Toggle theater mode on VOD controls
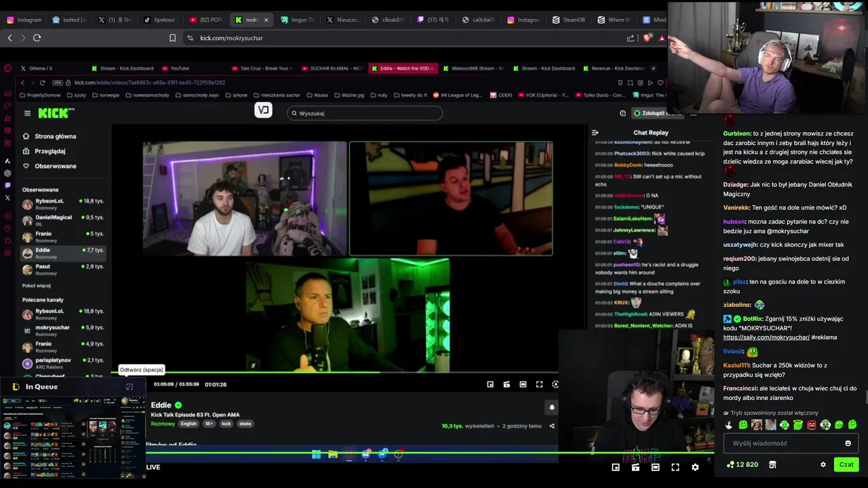The image size is (868, 488). tap(523, 384)
